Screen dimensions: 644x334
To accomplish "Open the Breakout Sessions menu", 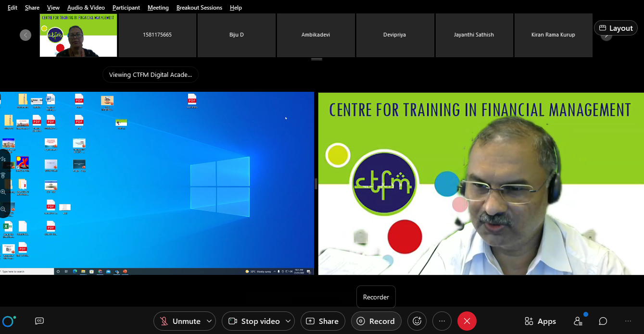I will coord(199,8).
